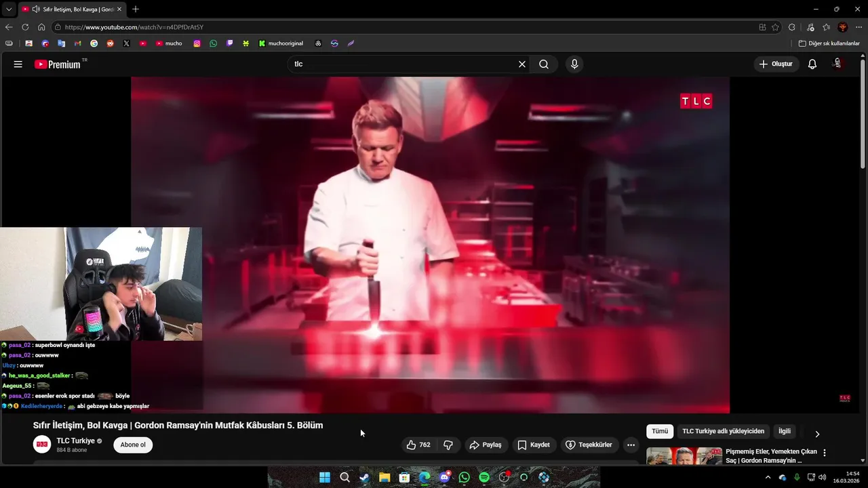Open 'Pişmemiş Etler' suggested video thumbnail

(684, 456)
